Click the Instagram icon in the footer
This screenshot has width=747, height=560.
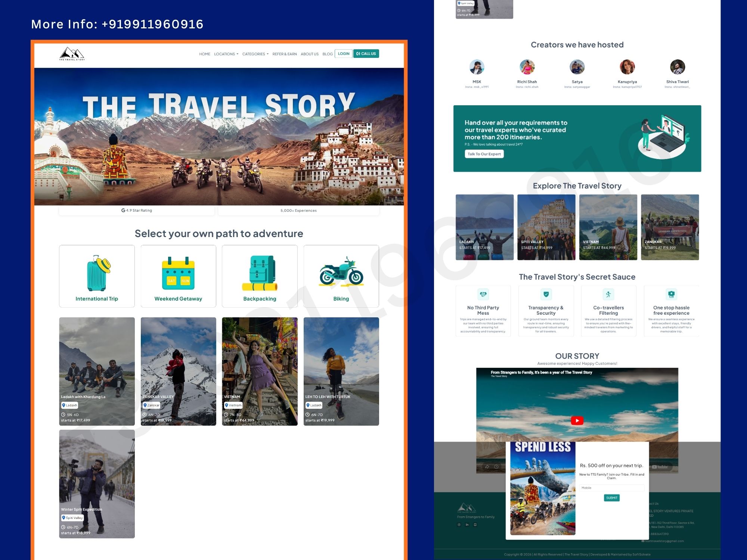(x=459, y=525)
